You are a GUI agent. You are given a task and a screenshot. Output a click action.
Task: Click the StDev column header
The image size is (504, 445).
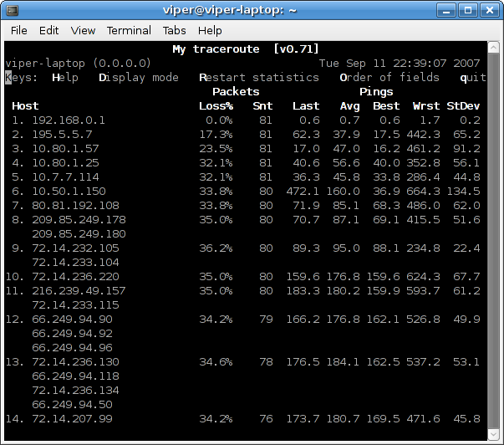pyautogui.click(x=463, y=106)
